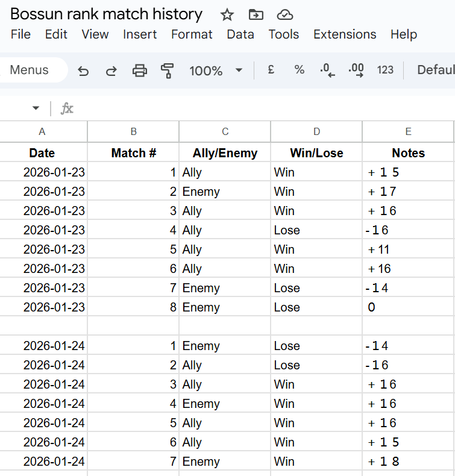Open the File menu

pyautogui.click(x=20, y=34)
